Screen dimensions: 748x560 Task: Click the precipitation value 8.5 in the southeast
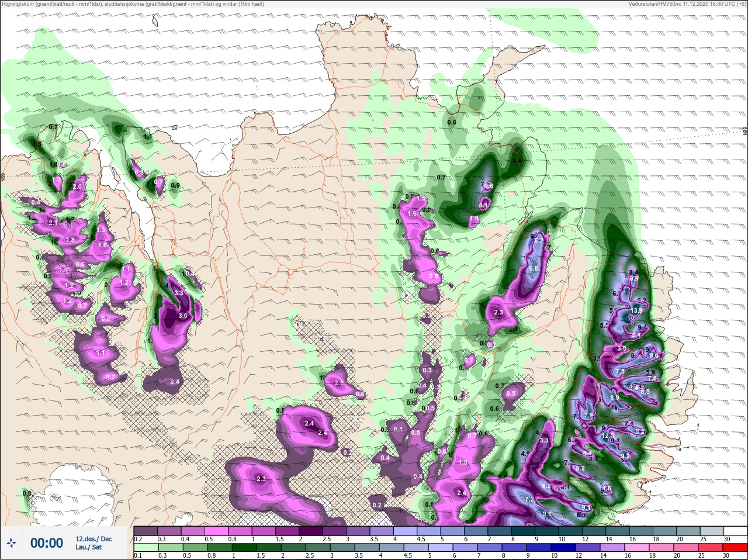tap(581, 515)
